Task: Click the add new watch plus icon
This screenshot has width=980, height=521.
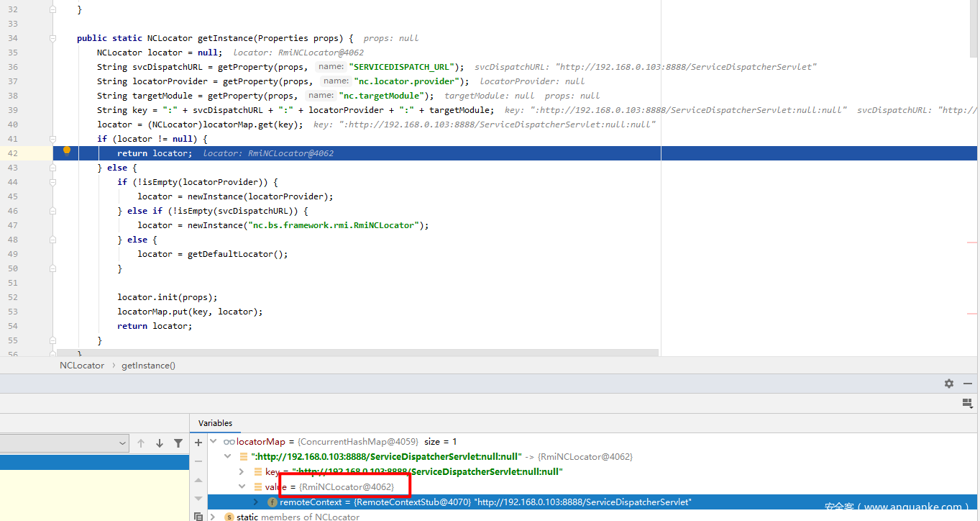Action: (x=198, y=443)
